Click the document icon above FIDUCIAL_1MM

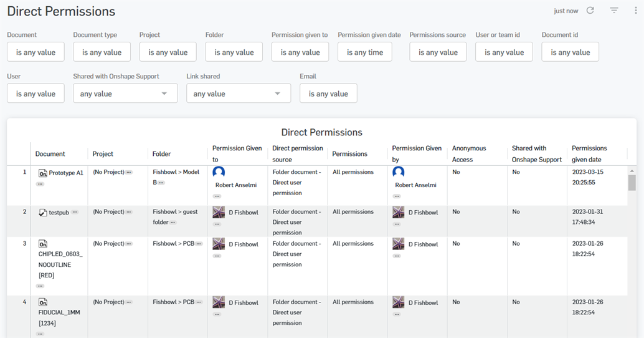click(43, 302)
